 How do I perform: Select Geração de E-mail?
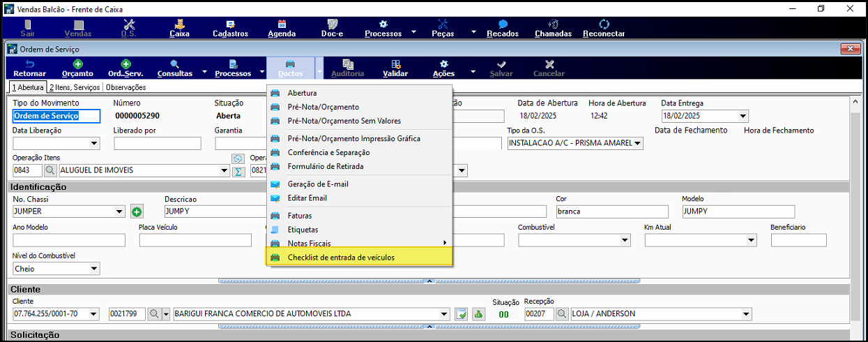360,184
